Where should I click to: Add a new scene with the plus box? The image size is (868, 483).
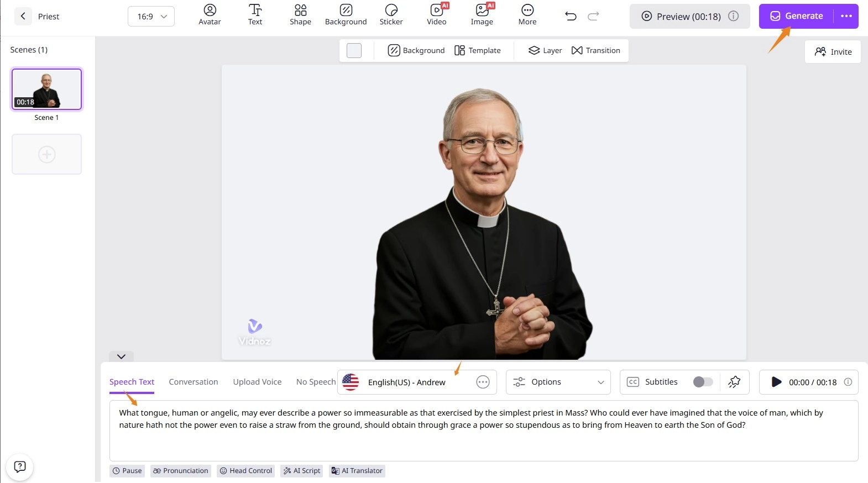click(x=47, y=154)
